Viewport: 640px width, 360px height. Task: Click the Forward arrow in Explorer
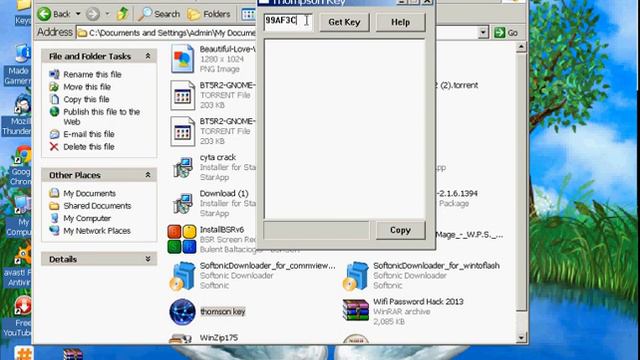tap(93, 14)
